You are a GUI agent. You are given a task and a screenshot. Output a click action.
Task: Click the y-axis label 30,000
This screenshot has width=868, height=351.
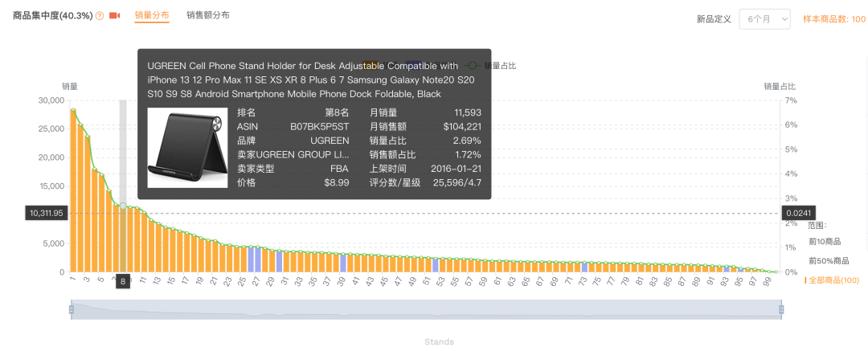point(51,100)
